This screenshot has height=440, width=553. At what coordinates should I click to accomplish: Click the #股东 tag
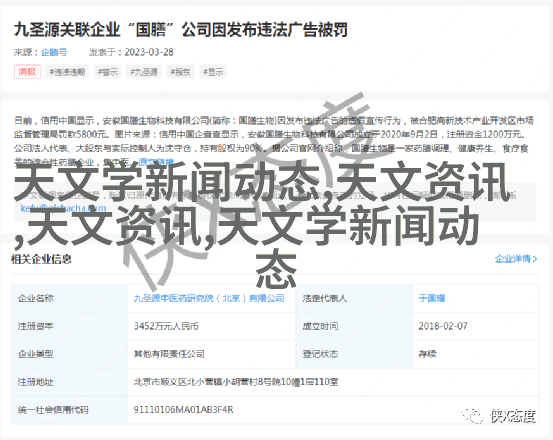click(180, 72)
